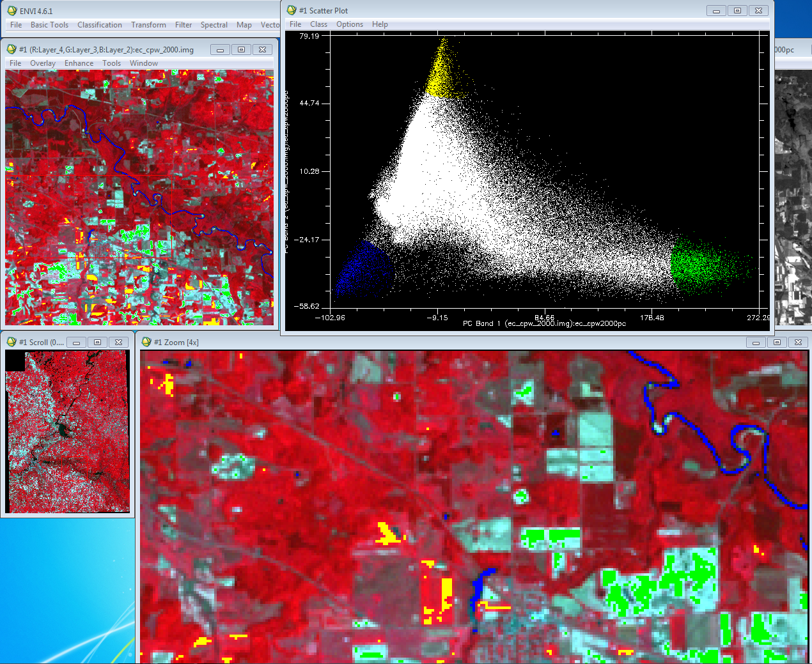Screen dimensions: 812x664
Task: Open the Filter menu
Action: [x=183, y=25]
